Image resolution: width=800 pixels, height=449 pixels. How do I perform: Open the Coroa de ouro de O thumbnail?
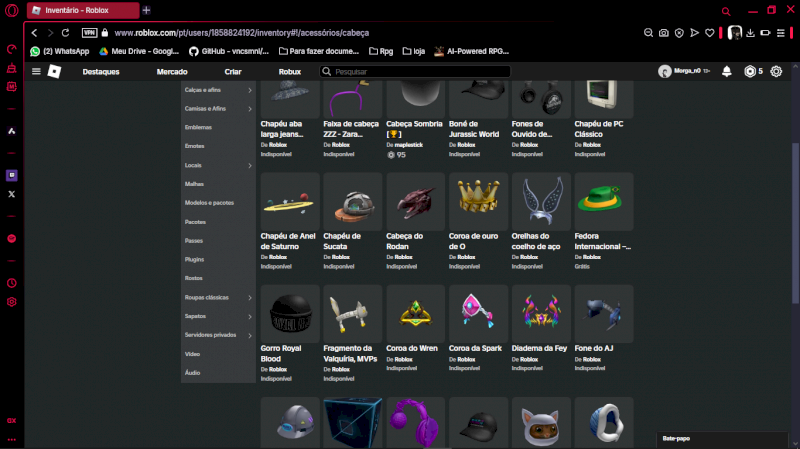[x=478, y=202]
